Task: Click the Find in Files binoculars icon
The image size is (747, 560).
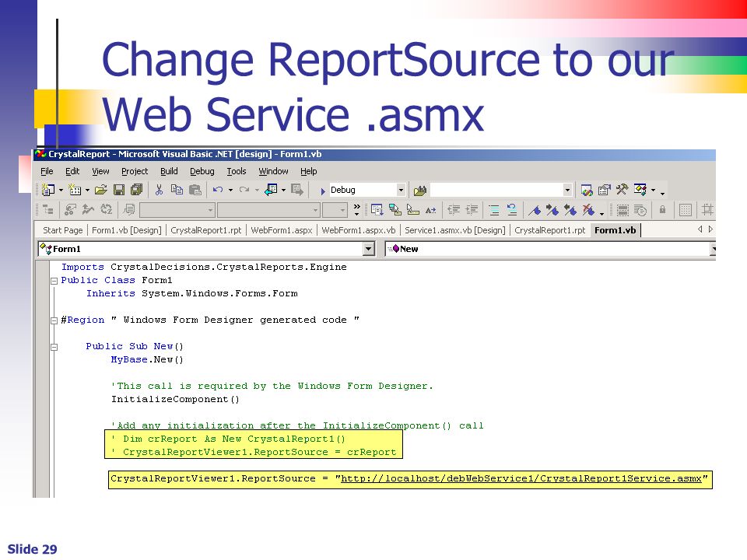Action: pos(419,191)
